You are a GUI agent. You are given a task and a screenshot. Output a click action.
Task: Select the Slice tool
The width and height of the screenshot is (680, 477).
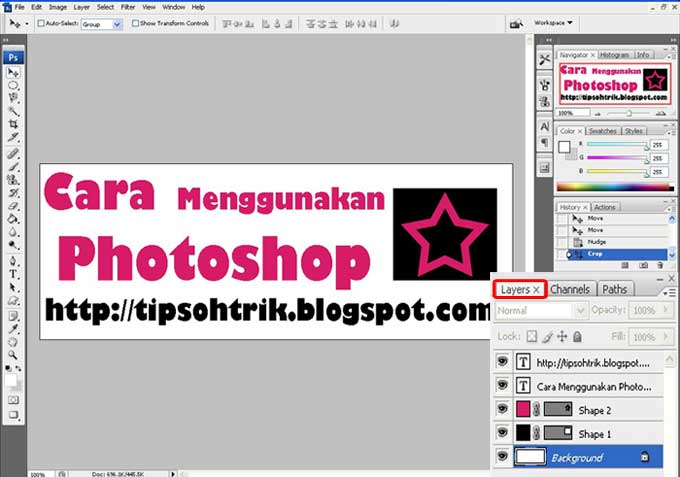coord(13,137)
